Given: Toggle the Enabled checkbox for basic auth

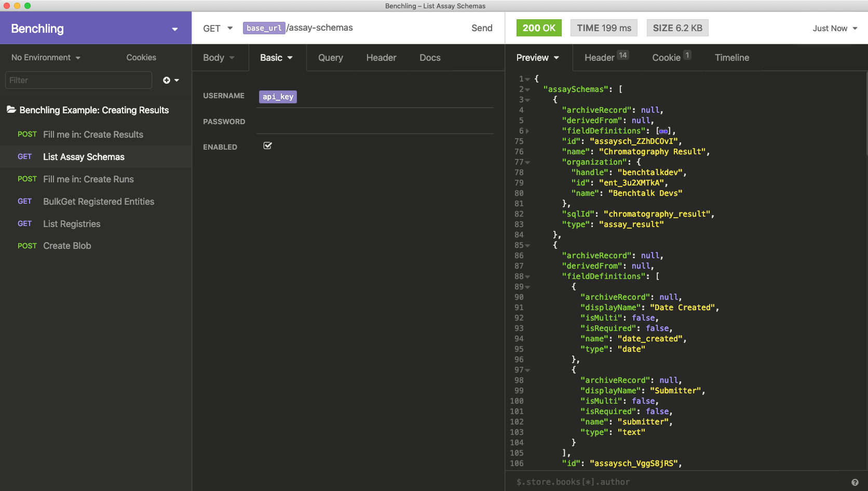Looking at the screenshot, I should click(267, 146).
